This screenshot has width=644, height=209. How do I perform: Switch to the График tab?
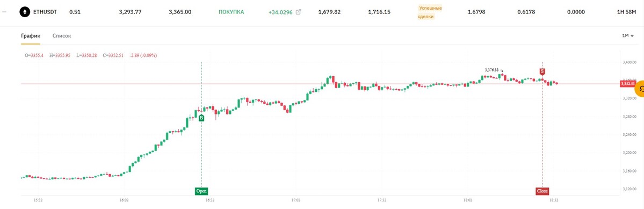click(x=31, y=35)
